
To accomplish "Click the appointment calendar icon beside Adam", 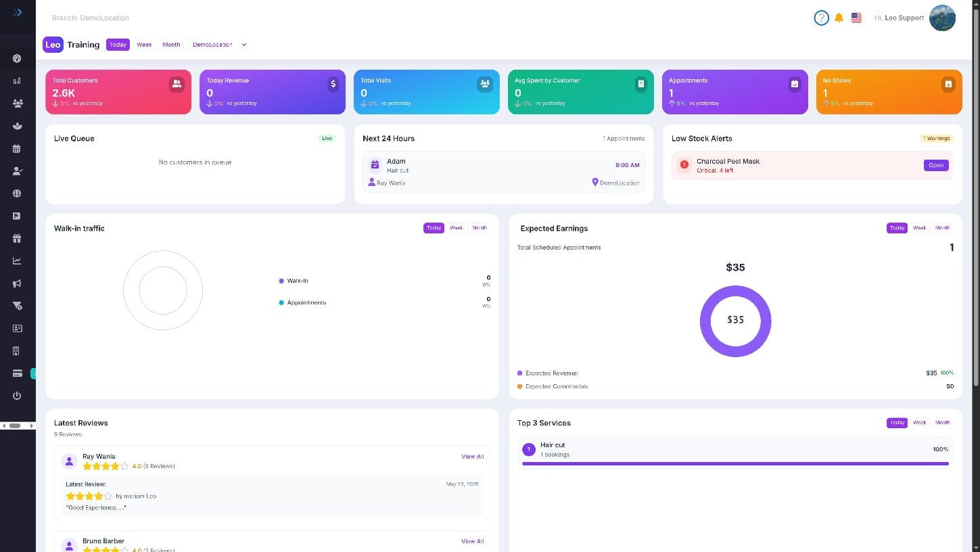I will click(x=375, y=164).
